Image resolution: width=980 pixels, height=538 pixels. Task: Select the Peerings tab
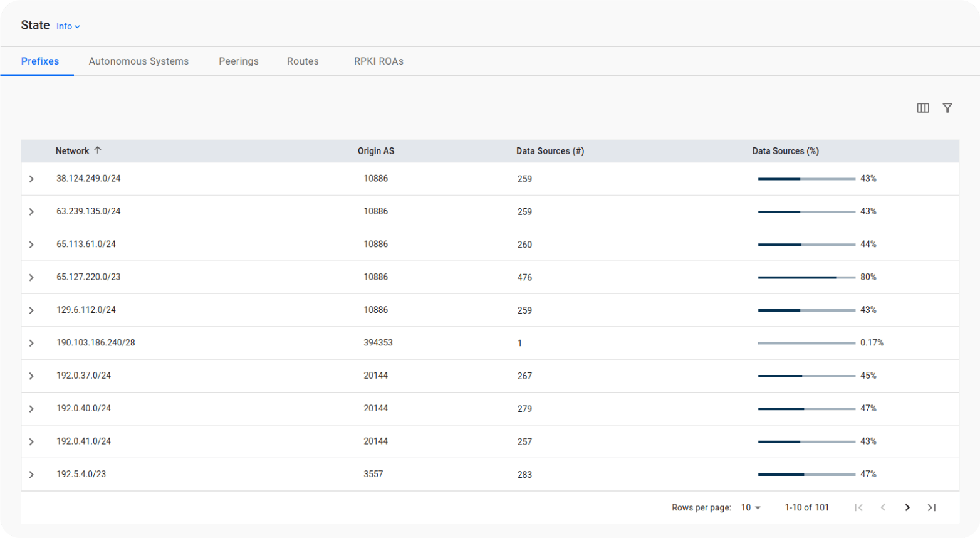238,61
